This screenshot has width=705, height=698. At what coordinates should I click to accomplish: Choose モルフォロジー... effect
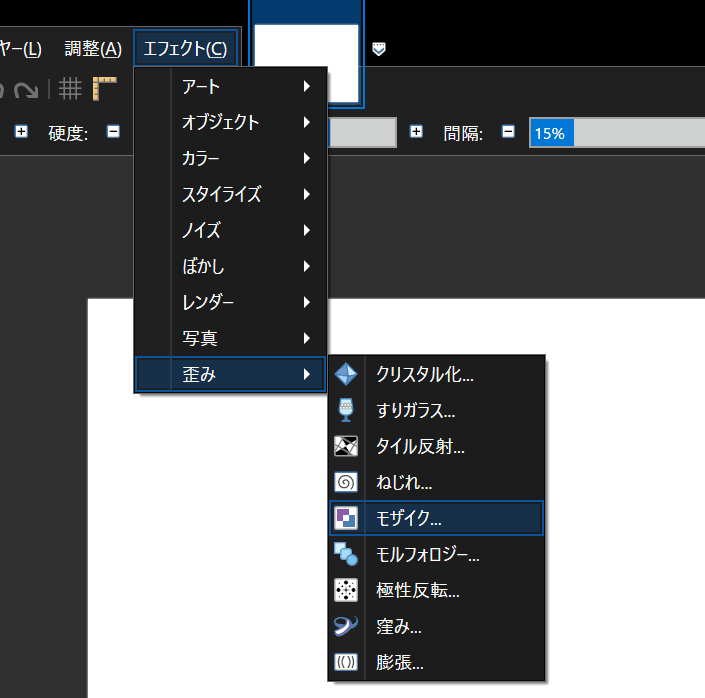click(x=436, y=554)
